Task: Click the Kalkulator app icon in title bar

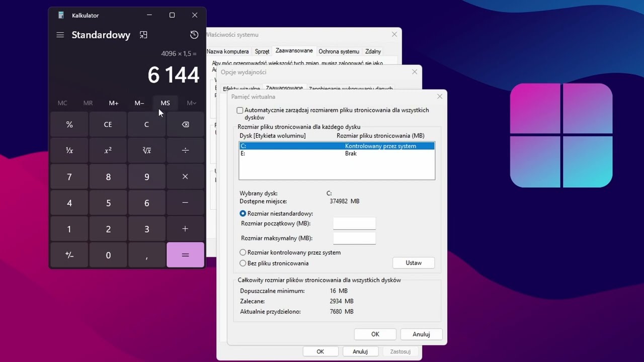Action: [x=61, y=15]
